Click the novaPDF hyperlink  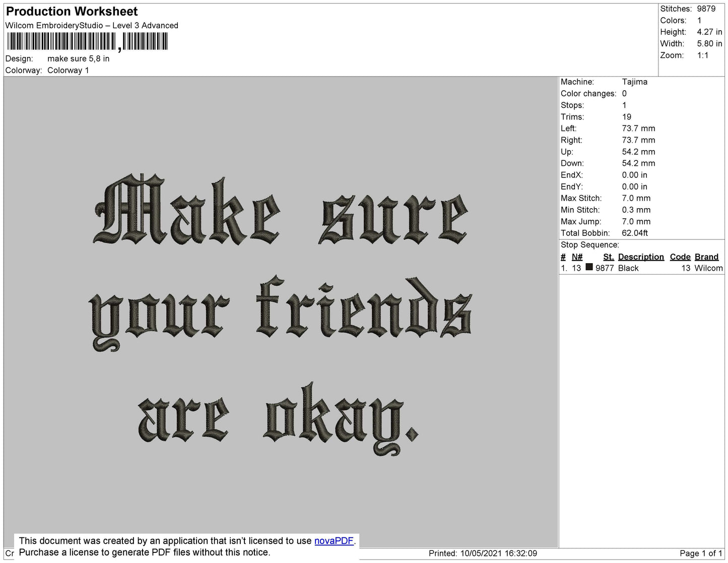[x=334, y=541]
